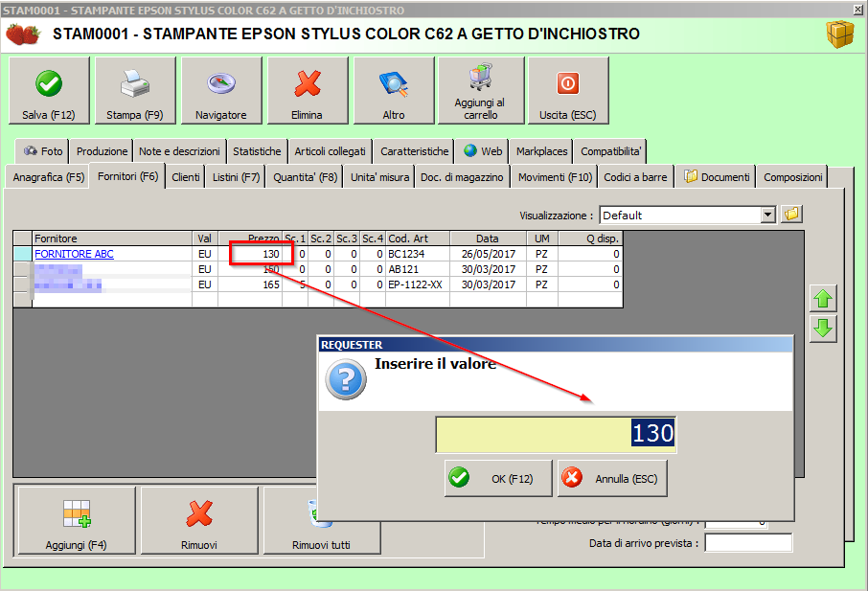The width and height of the screenshot is (868, 591).
Task: Open the Navigatore compass button
Action: coord(221,91)
